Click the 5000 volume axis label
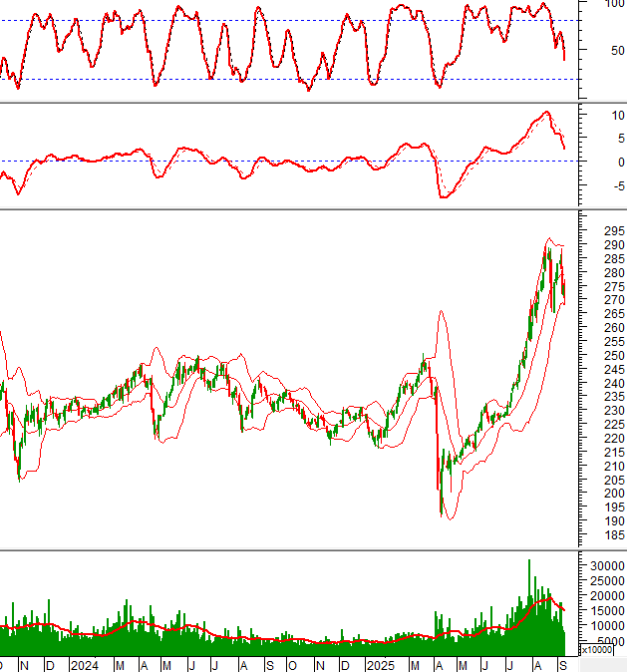This screenshot has width=627, height=672. click(603, 641)
